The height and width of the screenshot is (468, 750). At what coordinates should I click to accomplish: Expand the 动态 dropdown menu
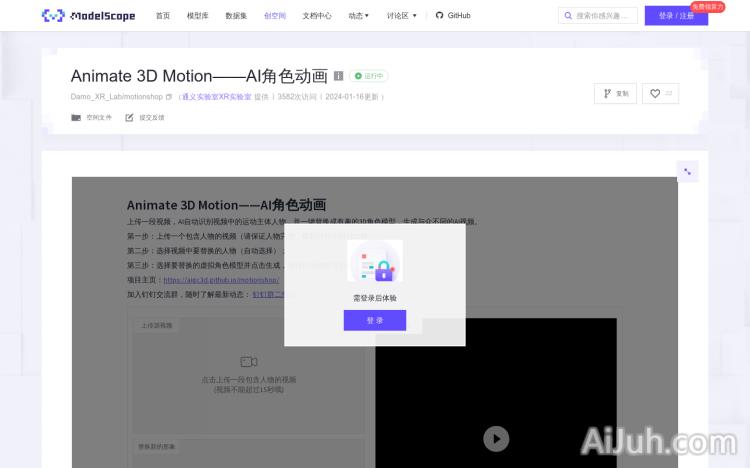point(359,16)
